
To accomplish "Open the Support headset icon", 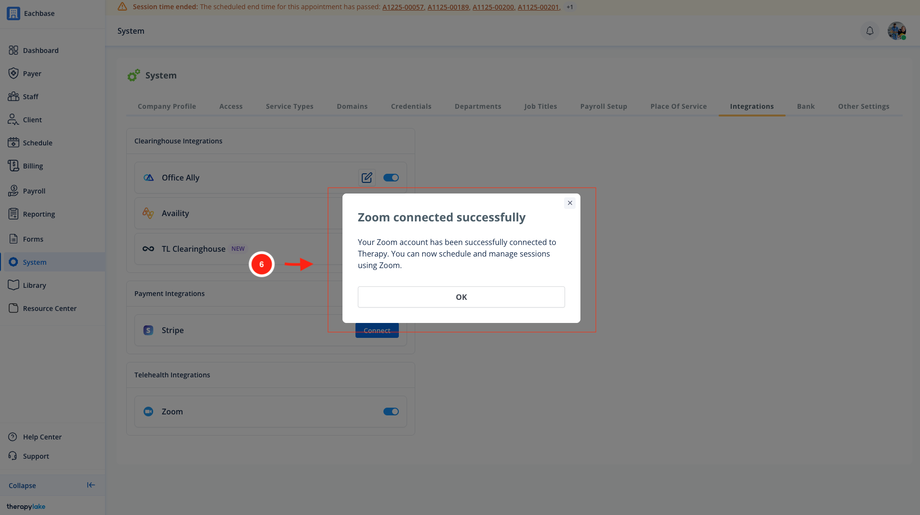I will point(12,456).
